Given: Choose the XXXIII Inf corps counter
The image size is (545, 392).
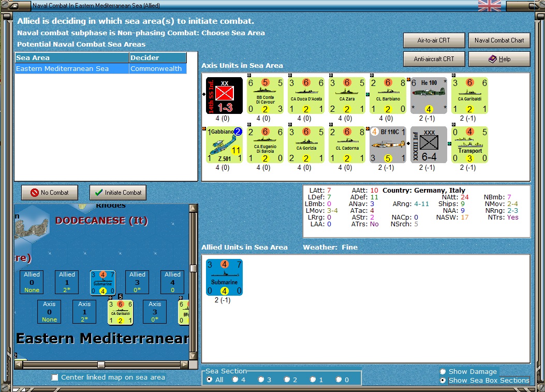Looking at the screenshot, I should [x=429, y=144].
